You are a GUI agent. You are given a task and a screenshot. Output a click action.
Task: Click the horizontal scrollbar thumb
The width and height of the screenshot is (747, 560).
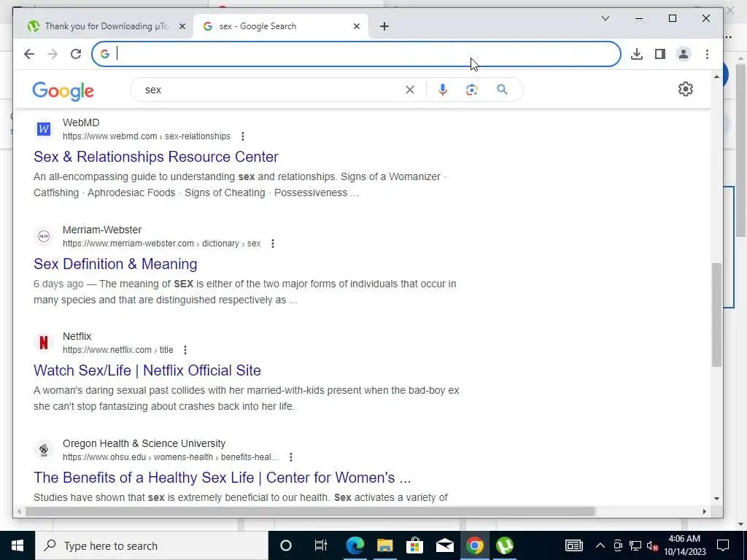[309, 511]
